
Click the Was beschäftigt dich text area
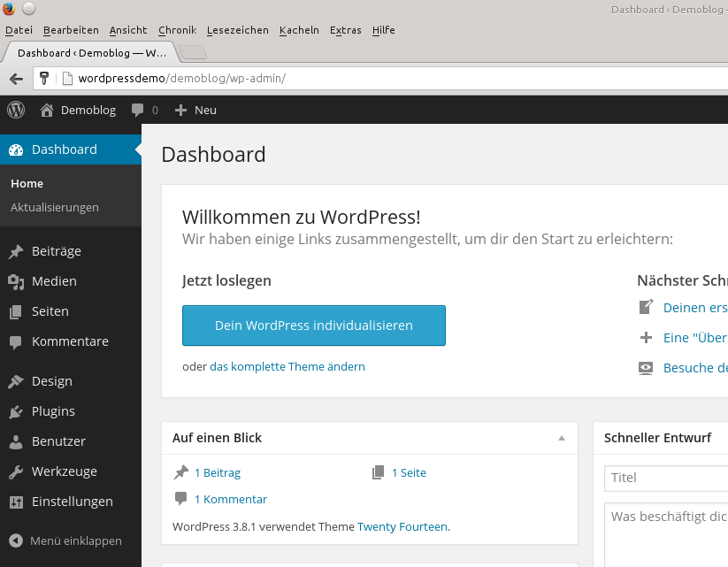pos(666,534)
